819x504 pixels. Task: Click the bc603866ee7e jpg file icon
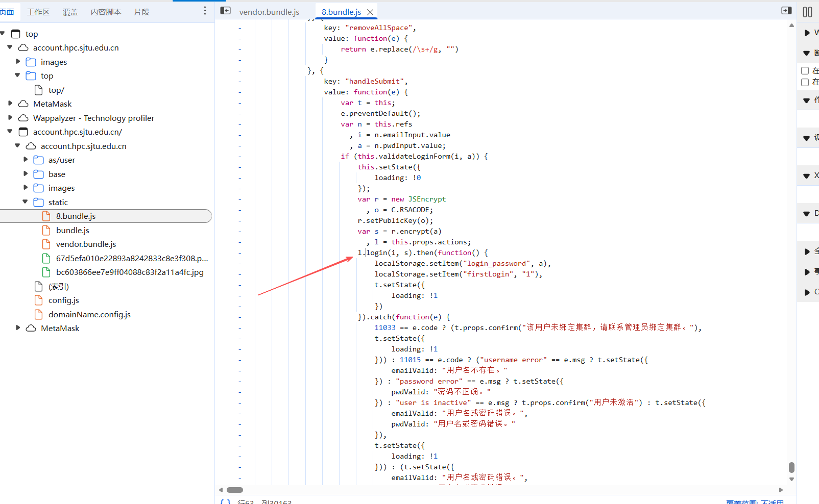46,272
